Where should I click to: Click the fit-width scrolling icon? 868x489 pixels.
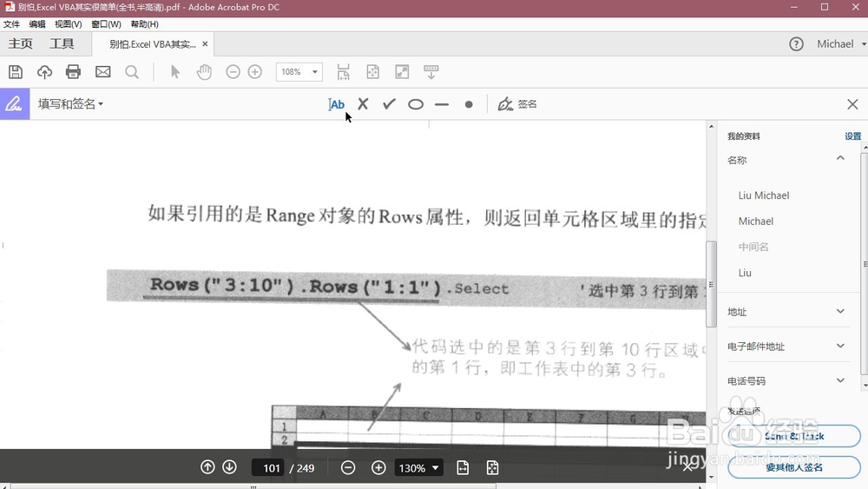[343, 72]
